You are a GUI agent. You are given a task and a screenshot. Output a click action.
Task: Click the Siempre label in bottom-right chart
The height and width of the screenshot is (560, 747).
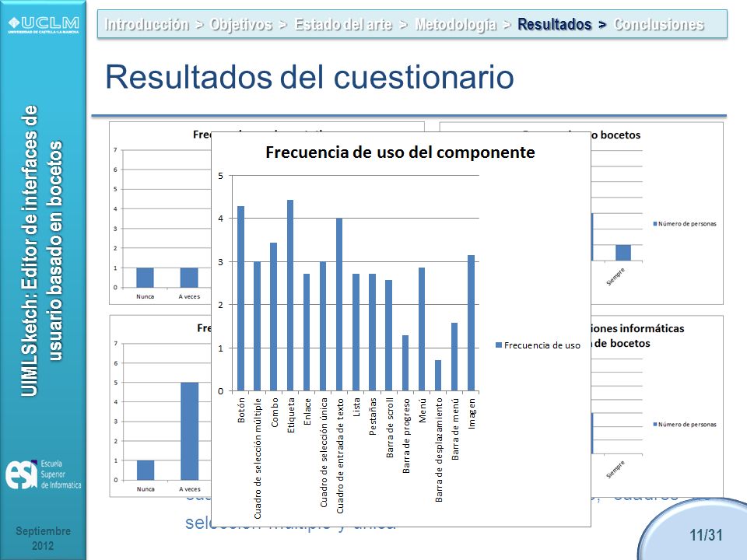[615, 470]
